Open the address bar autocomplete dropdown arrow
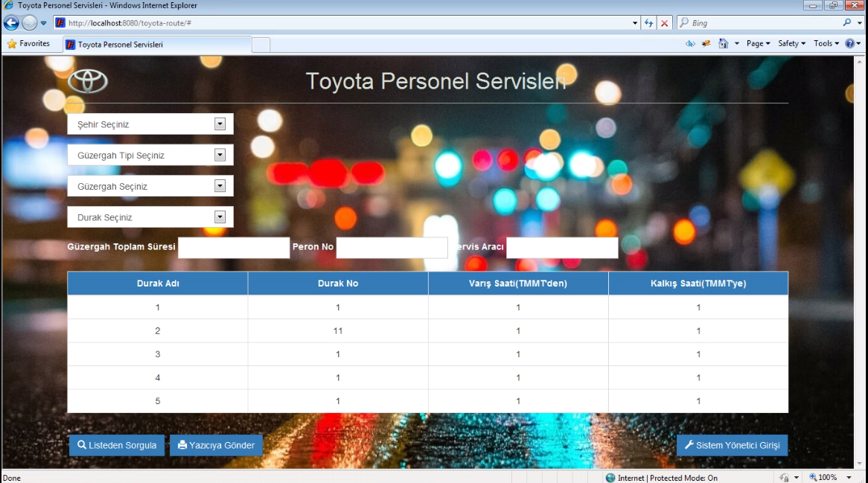 (635, 22)
